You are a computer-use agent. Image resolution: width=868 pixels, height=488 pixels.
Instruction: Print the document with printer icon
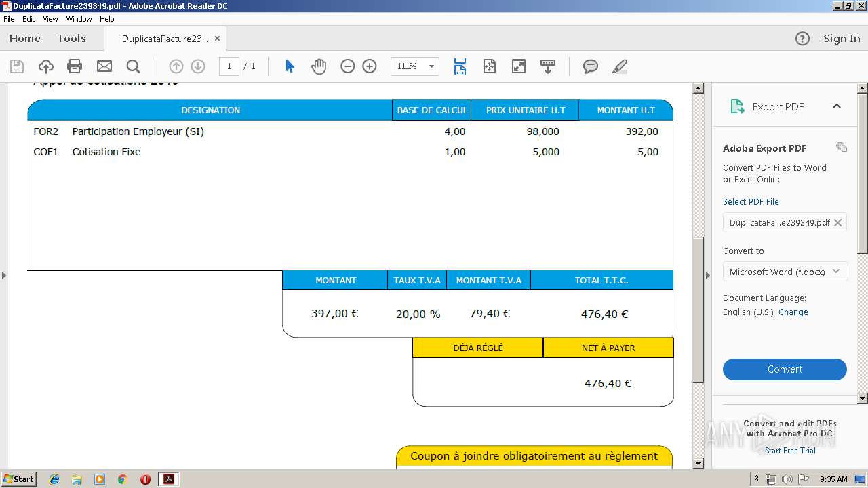pyautogui.click(x=75, y=66)
